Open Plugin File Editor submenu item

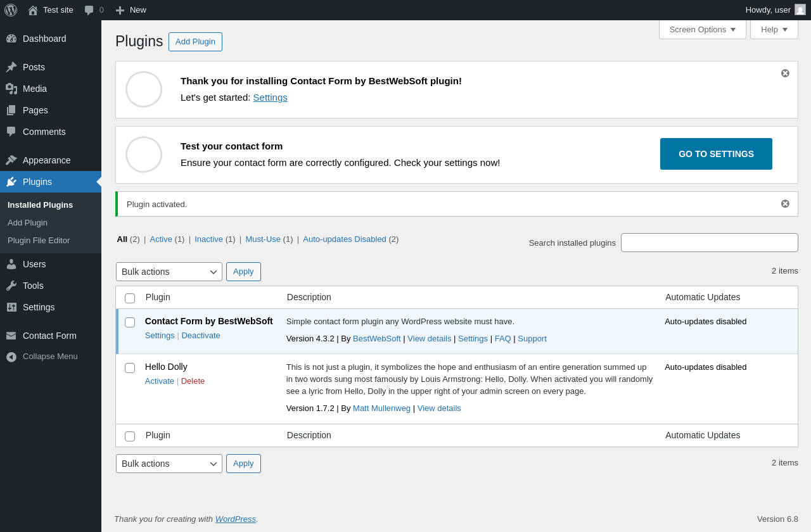(x=39, y=241)
